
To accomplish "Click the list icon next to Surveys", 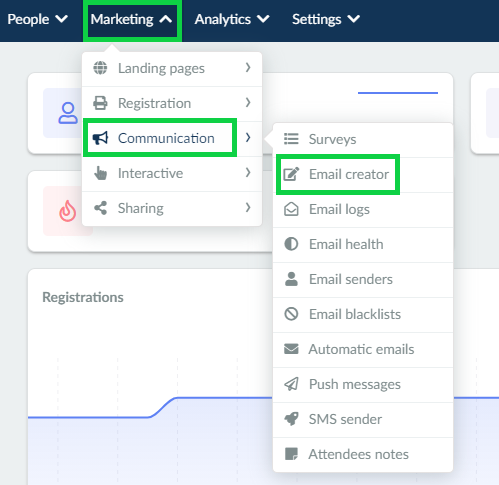I will tap(291, 139).
